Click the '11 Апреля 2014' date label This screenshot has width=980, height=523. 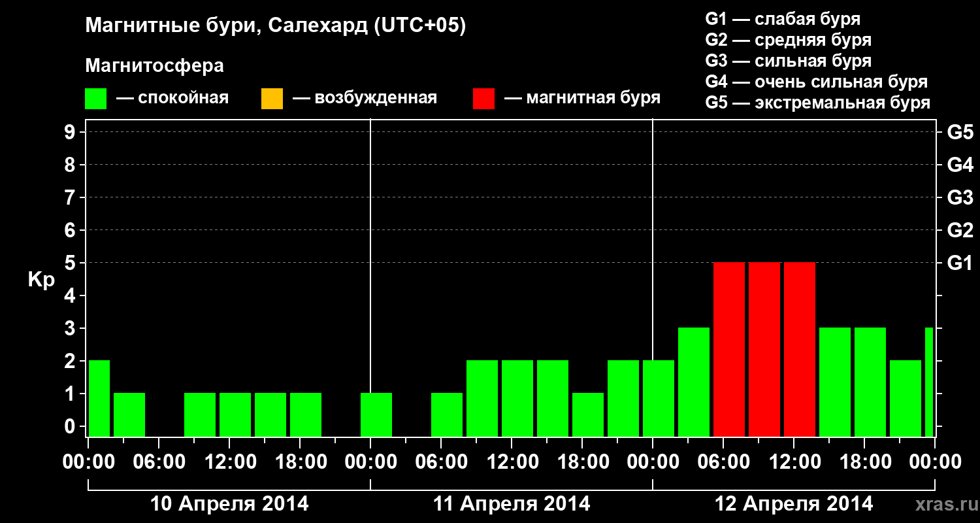coord(512,504)
